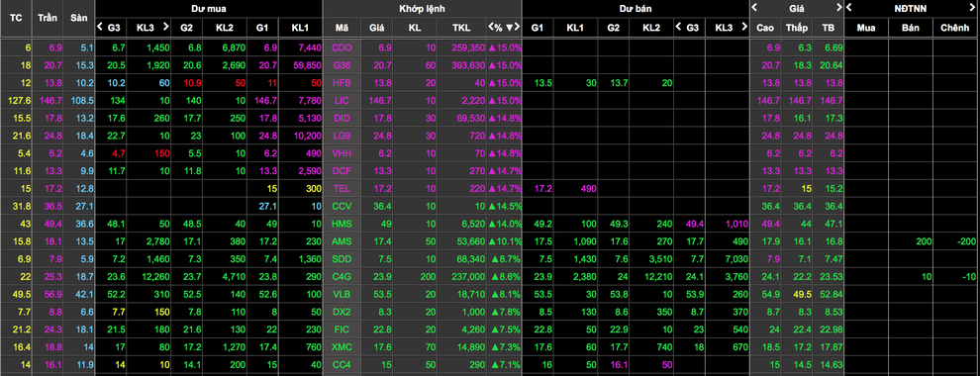Click ▲10.1% change in AMS row
The width and height of the screenshot is (980, 376).
pyautogui.click(x=505, y=241)
